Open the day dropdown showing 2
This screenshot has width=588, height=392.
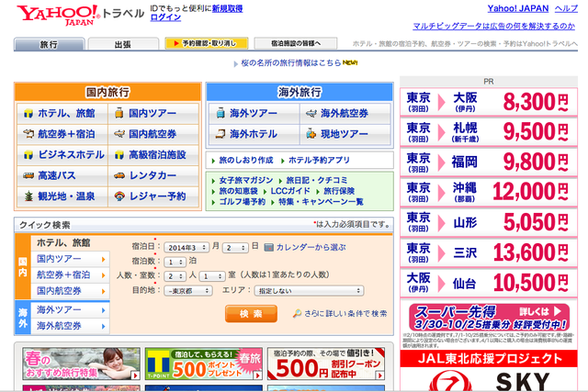tap(235, 248)
